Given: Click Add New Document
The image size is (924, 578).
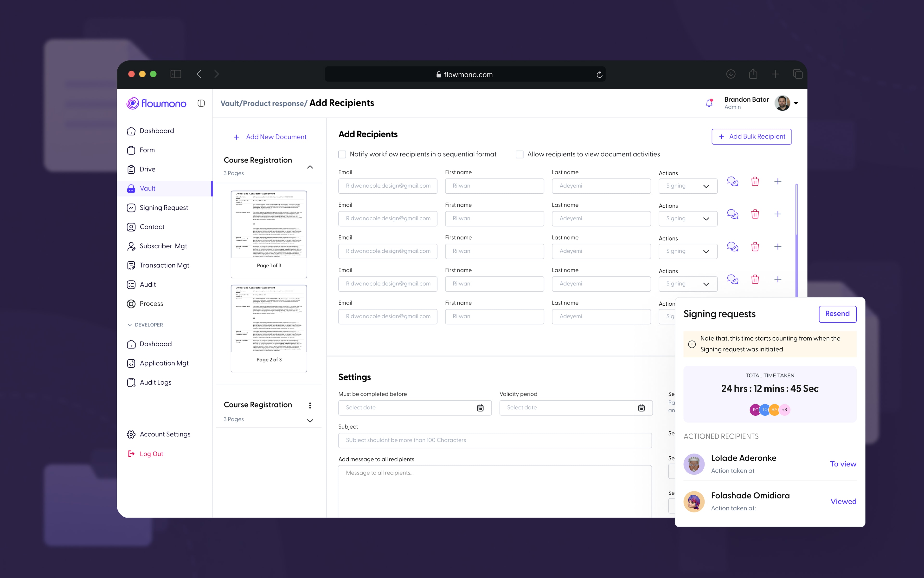Looking at the screenshot, I should (270, 137).
